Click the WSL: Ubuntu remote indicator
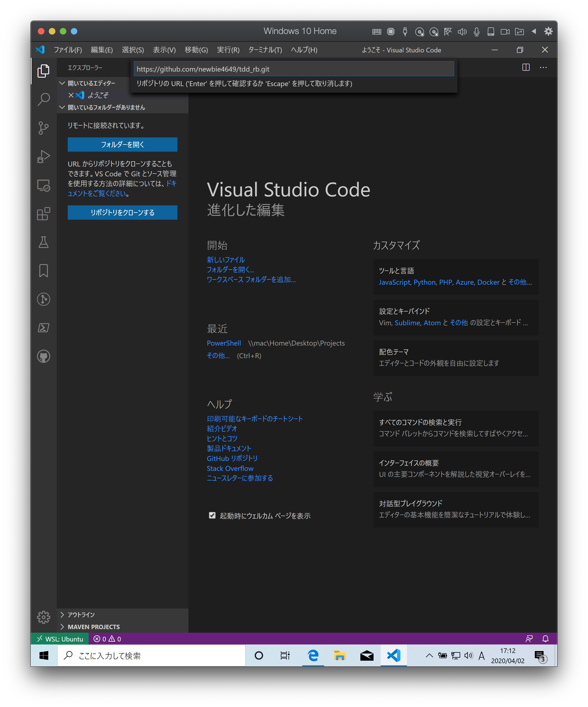 (x=60, y=639)
